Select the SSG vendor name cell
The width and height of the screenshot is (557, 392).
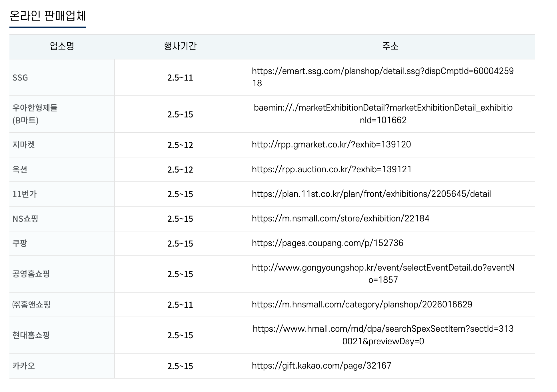20,78
